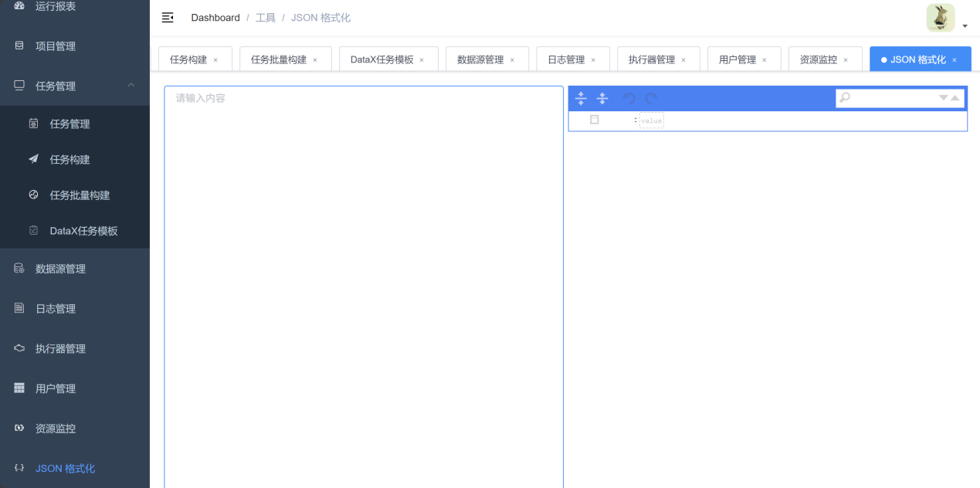Viewport: 980px width, 488px height.
Task: Close the DataX任务模板 tab
Action: coord(422,59)
